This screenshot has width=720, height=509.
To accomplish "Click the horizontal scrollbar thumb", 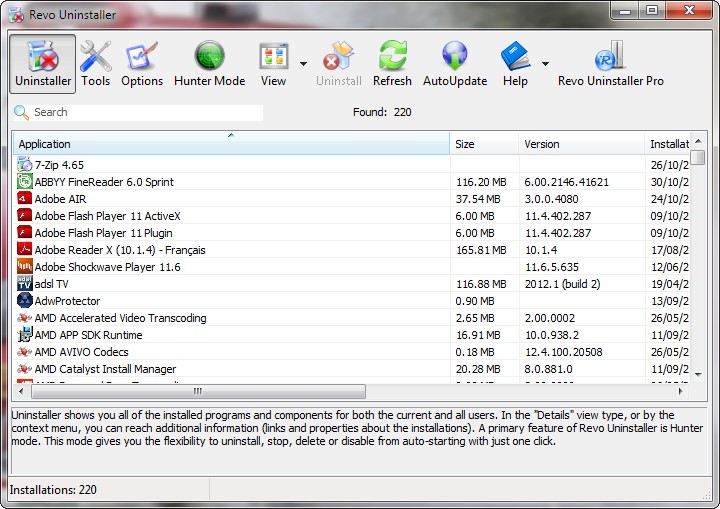I will 198,391.
